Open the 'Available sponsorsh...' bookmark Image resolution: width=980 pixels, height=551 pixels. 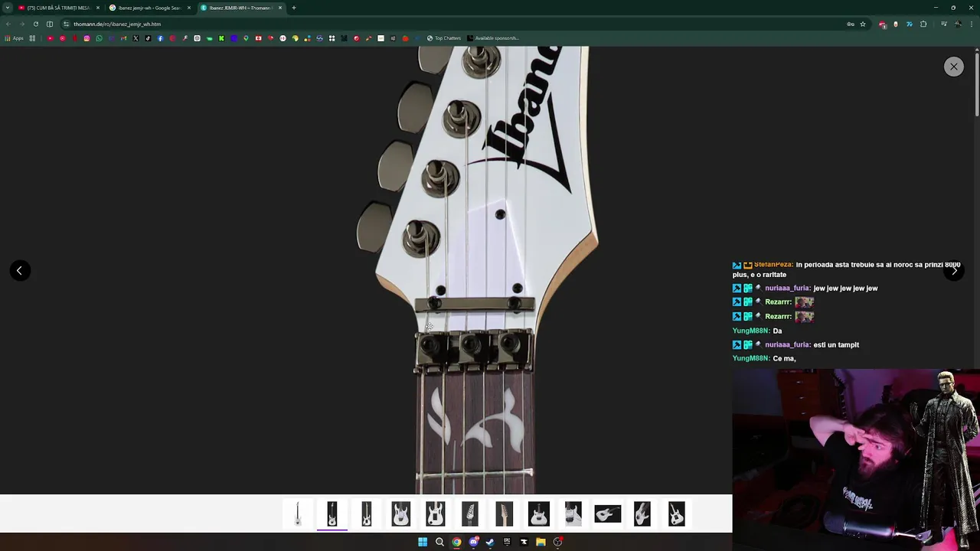tap(492, 38)
